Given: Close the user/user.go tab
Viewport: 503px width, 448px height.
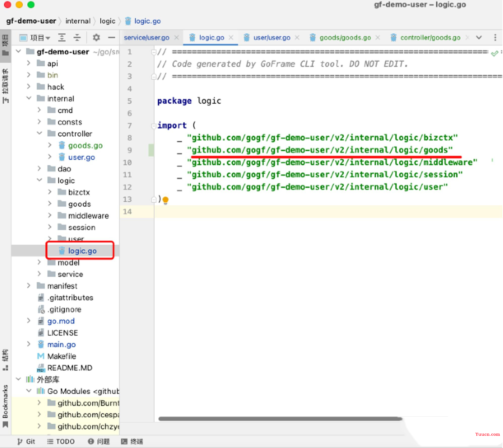Looking at the screenshot, I should click(x=297, y=37).
